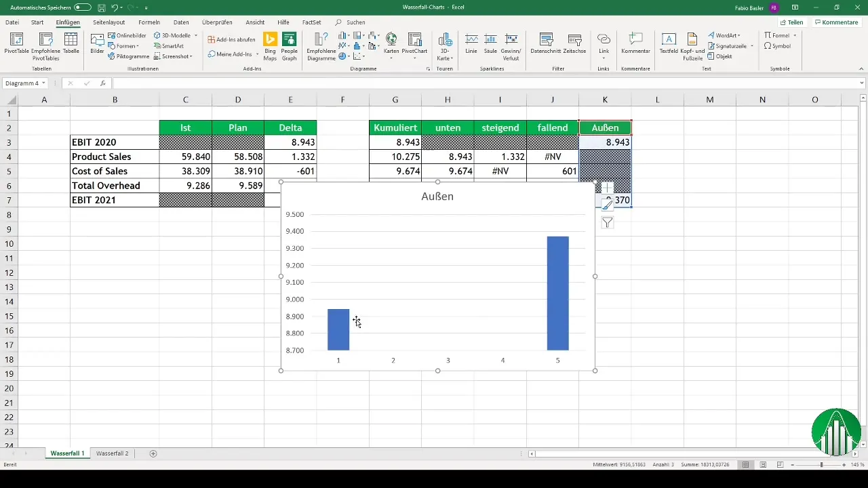Screen dimensions: 868x488
Task: Insert a Zeitachse filter
Action: [x=575, y=43]
